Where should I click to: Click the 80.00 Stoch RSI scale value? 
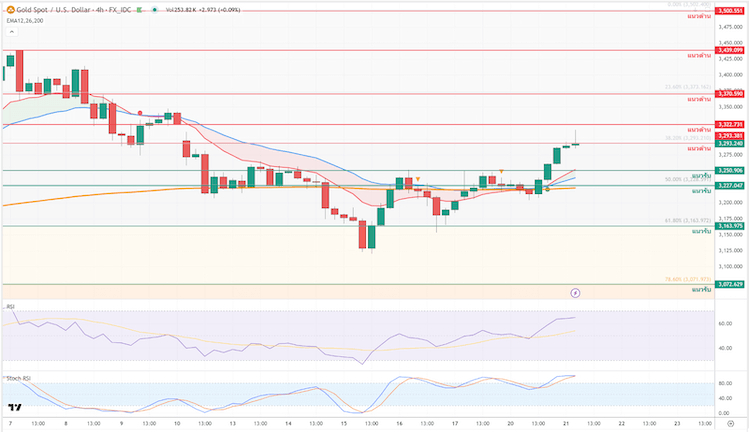click(725, 383)
